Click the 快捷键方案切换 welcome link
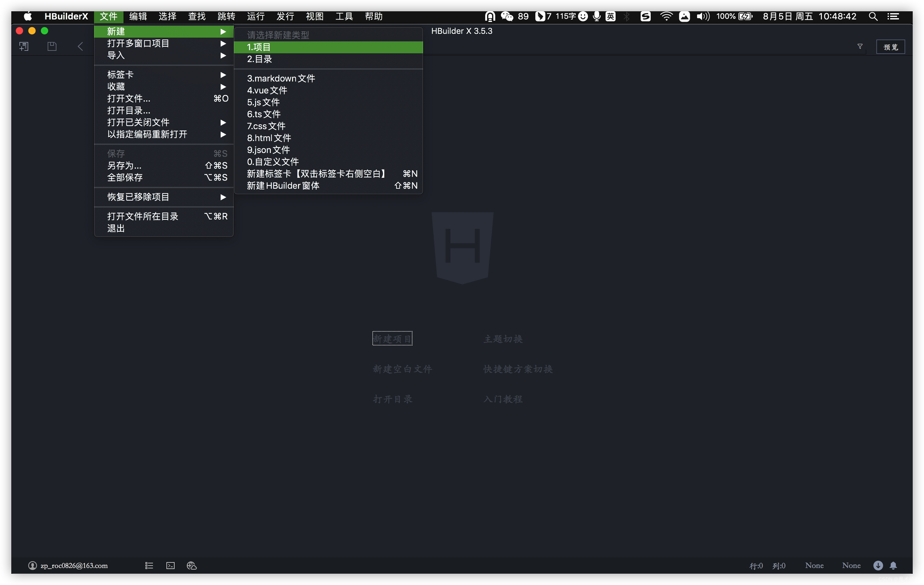This screenshot has height=585, width=924. click(518, 369)
